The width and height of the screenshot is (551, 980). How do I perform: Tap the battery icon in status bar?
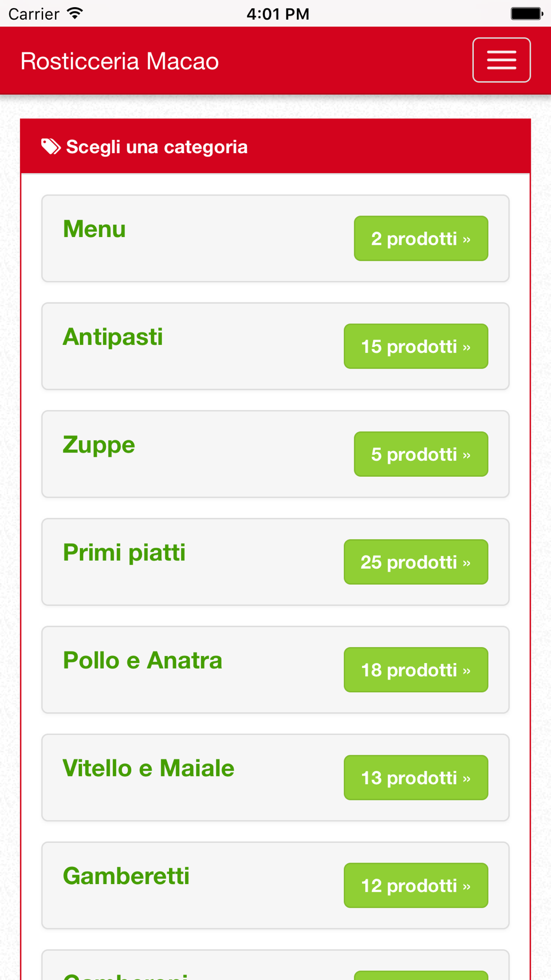pyautogui.click(x=527, y=13)
